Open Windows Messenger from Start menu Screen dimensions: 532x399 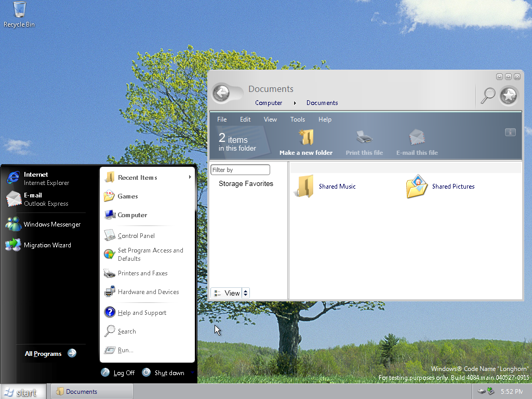pos(52,224)
